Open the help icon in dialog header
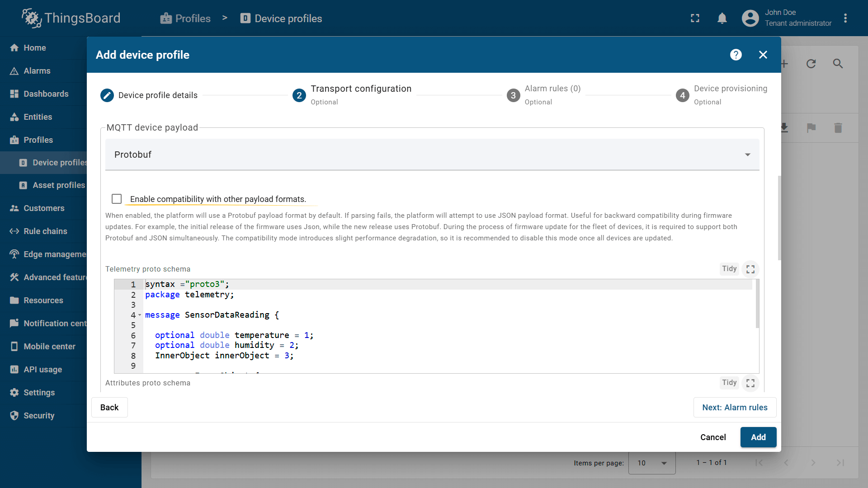The width and height of the screenshot is (868, 488). click(736, 55)
